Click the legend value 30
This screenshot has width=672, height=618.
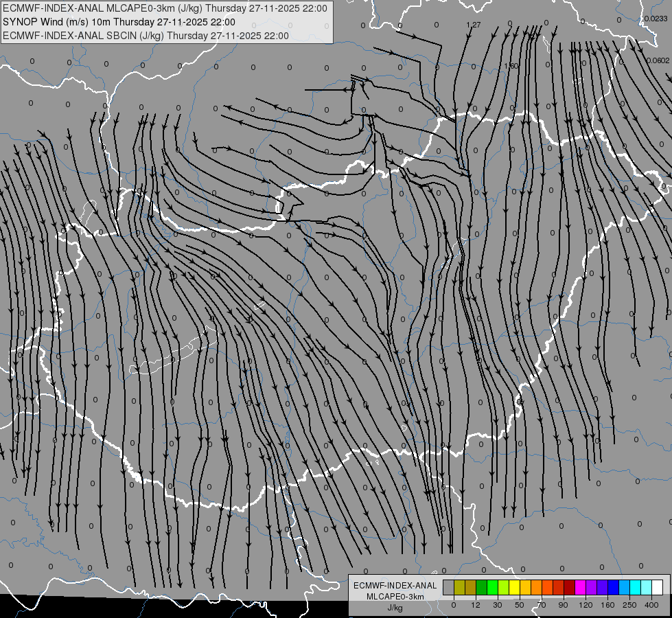(497, 605)
